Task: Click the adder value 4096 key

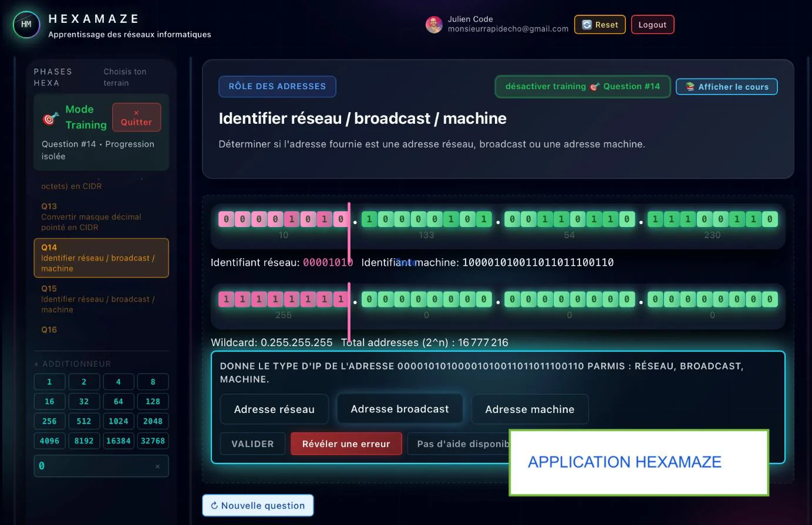Action: click(x=49, y=441)
